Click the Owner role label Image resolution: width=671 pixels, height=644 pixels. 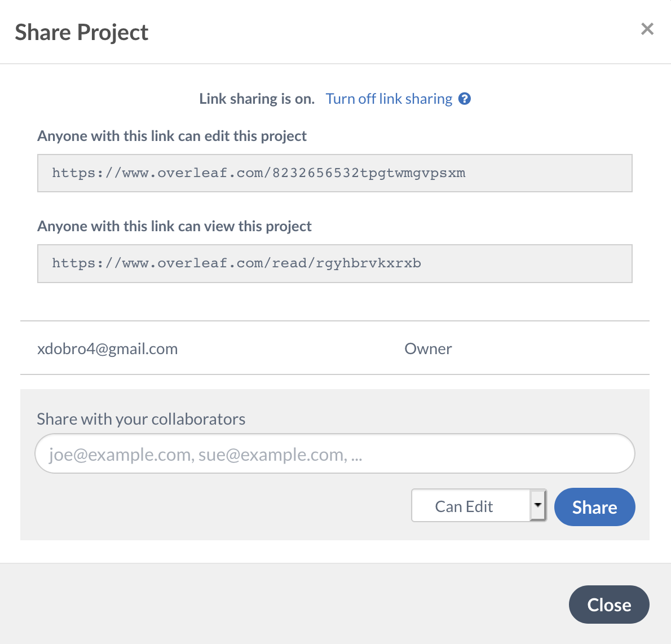click(x=428, y=349)
